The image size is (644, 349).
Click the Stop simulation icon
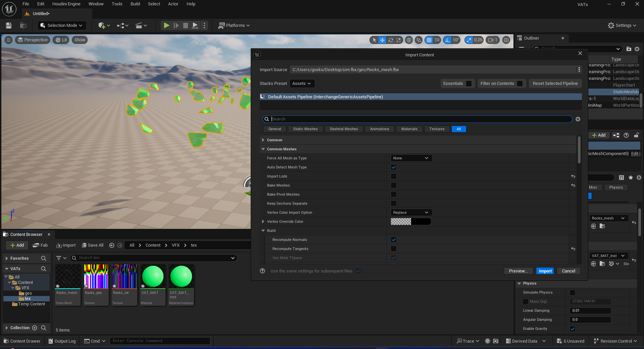[x=185, y=26]
